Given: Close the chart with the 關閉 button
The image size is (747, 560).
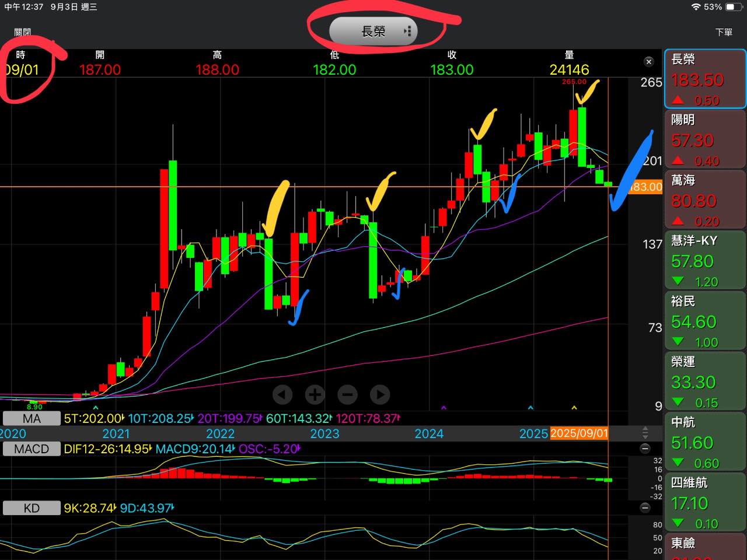Looking at the screenshot, I should (23, 32).
